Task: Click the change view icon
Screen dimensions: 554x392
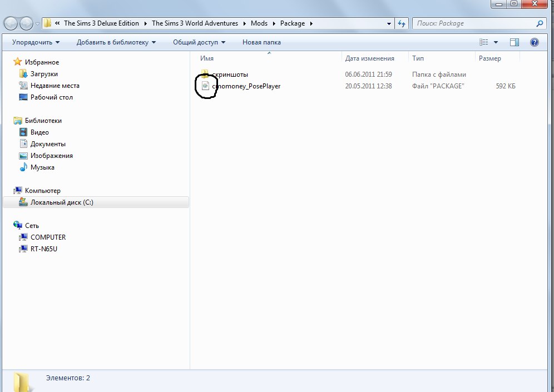Action: pos(483,42)
